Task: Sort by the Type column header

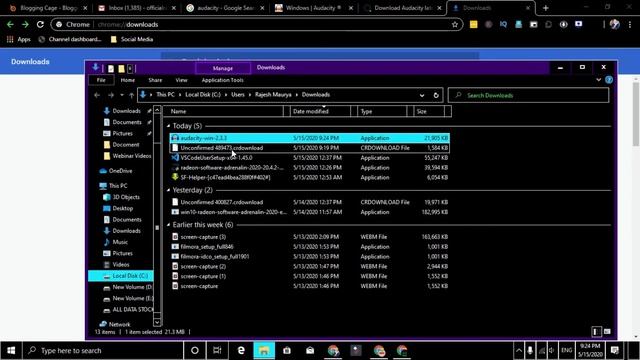Action: pos(382,111)
